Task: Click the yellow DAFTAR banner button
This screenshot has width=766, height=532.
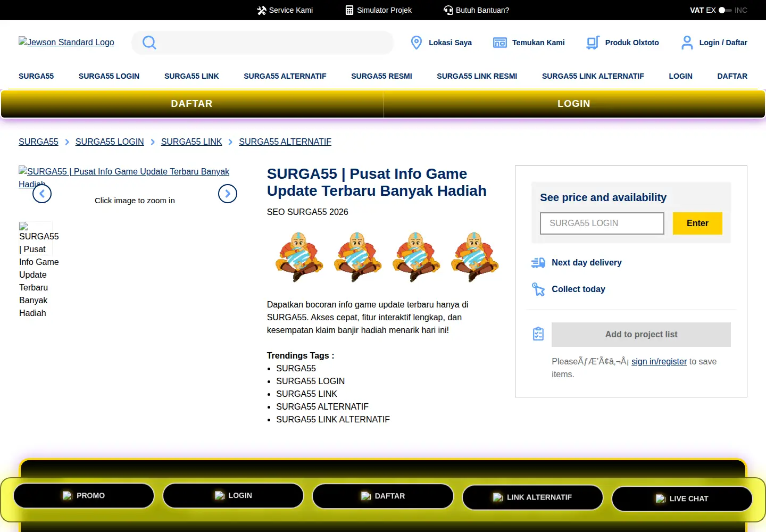Action: pos(191,104)
